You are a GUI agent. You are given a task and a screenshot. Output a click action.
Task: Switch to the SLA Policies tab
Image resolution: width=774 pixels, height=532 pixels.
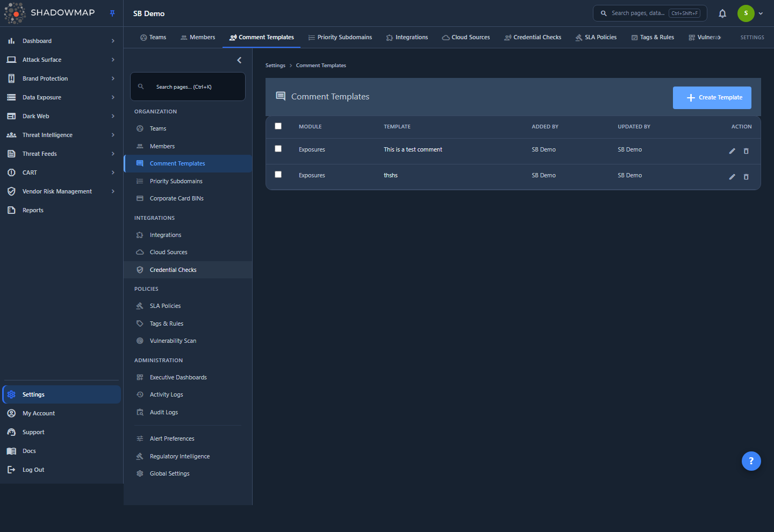click(596, 38)
